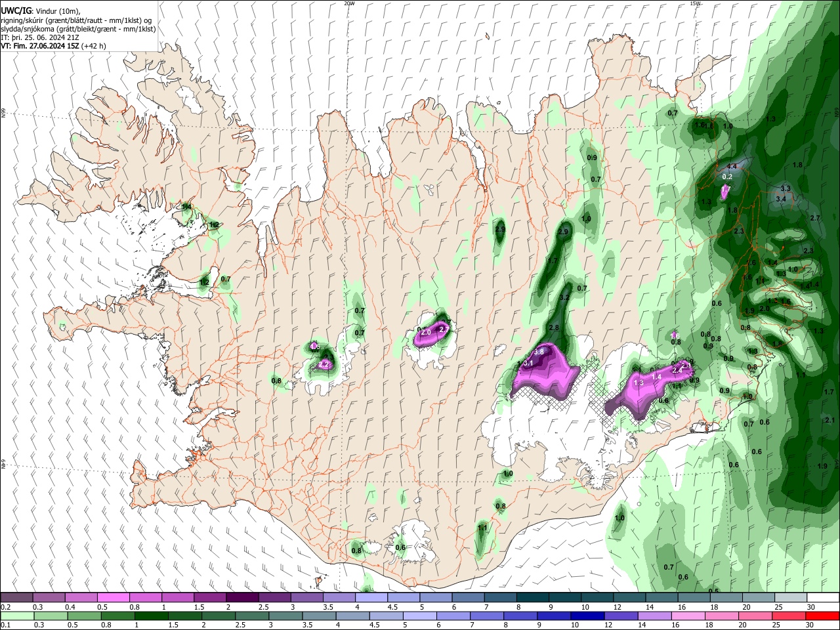Select the darkest green 1–1.5 rain swatch

(x=151, y=616)
